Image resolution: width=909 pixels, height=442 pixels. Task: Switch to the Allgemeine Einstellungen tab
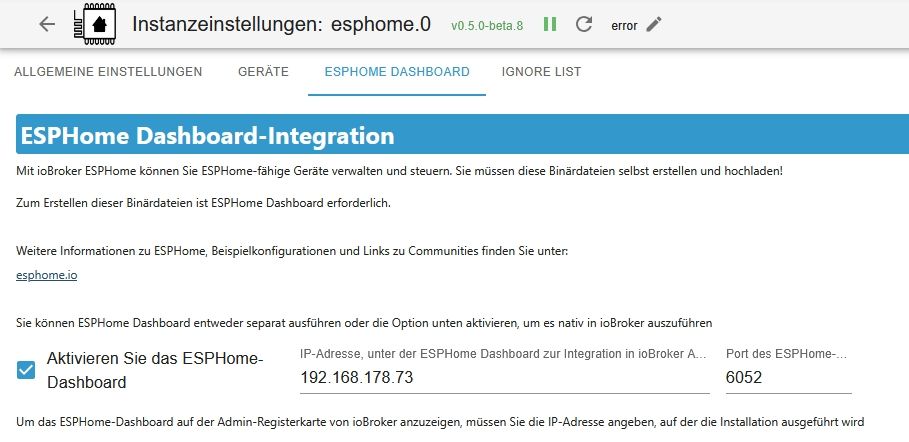108,72
